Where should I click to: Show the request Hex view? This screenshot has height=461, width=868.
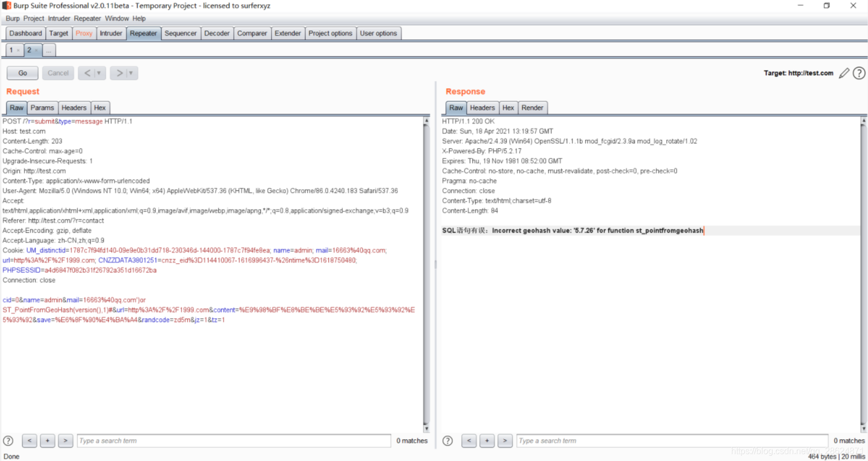(x=100, y=108)
